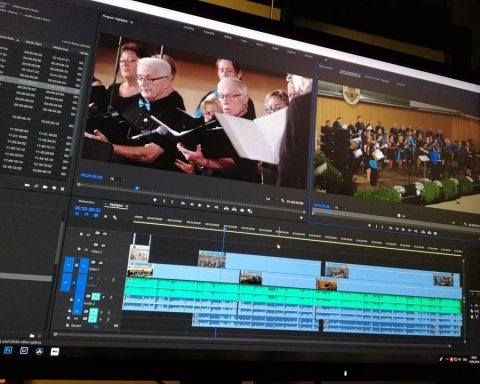This screenshot has width=480, height=384.
Task: Open timeline display settings wrench
Action: coord(115,217)
